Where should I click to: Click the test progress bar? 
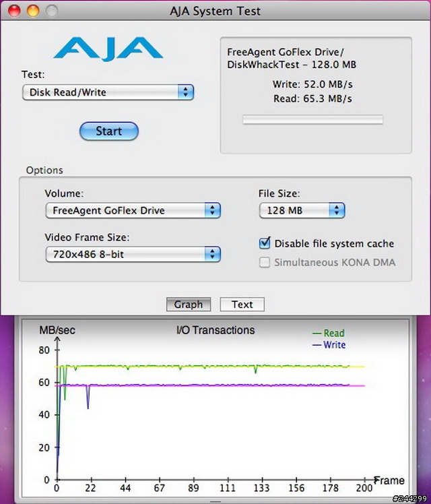(313, 119)
